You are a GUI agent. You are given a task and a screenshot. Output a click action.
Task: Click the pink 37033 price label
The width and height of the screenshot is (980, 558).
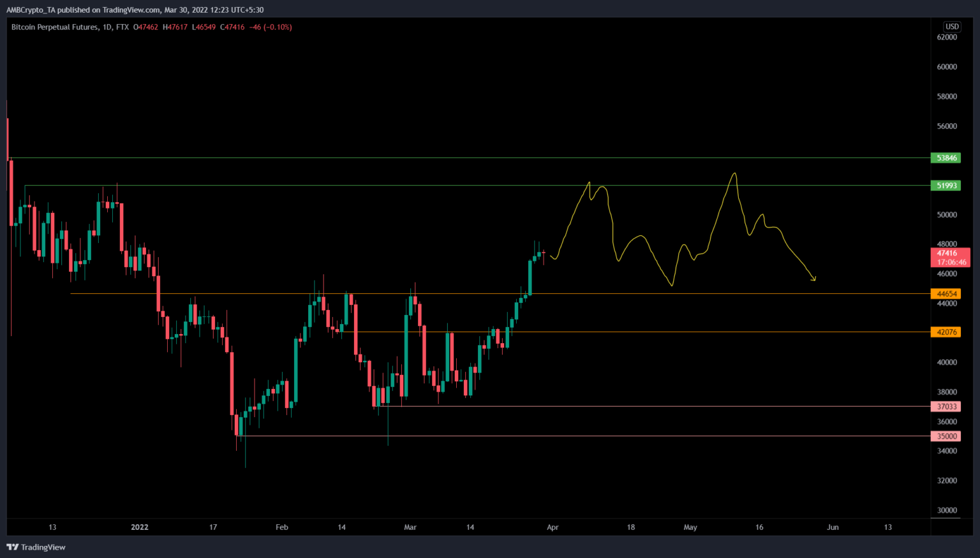[947, 406]
